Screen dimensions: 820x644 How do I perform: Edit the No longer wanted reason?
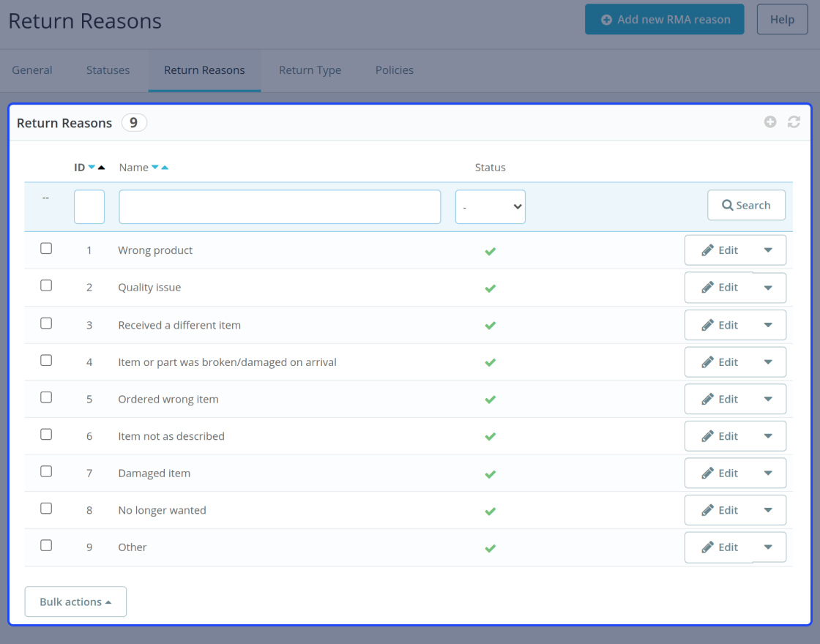[x=720, y=510]
